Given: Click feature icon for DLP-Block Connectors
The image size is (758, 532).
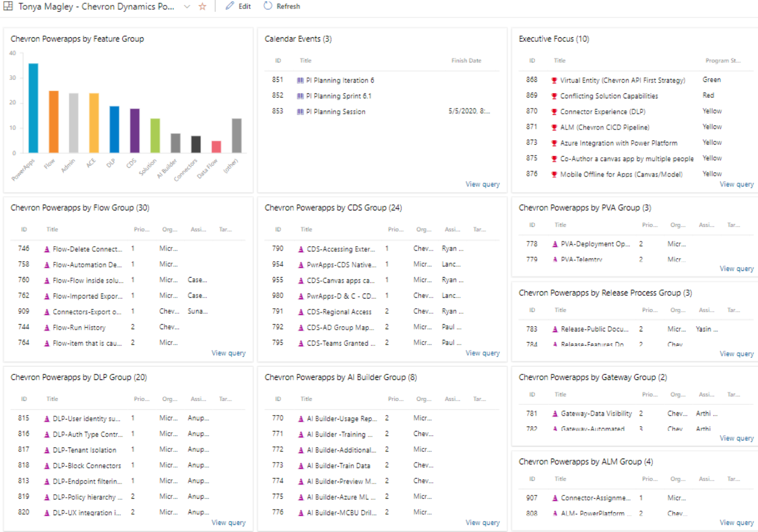Looking at the screenshot, I should pos(47,466).
